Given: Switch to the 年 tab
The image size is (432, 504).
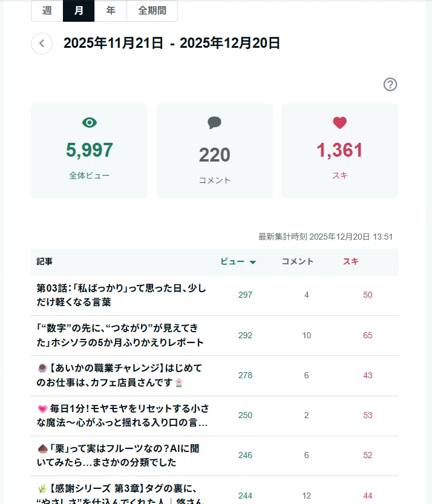Looking at the screenshot, I should (111, 11).
